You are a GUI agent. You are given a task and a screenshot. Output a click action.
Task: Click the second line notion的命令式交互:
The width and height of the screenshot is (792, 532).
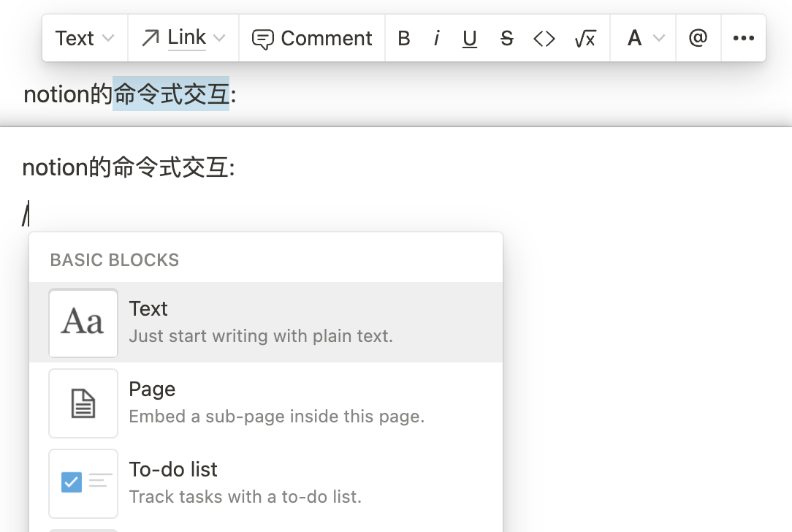tap(129, 167)
